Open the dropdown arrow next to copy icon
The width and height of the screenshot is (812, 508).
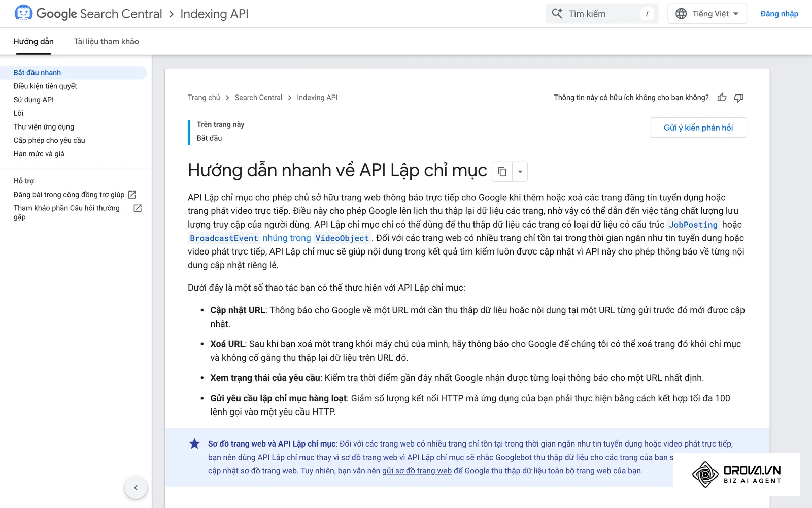pos(520,172)
